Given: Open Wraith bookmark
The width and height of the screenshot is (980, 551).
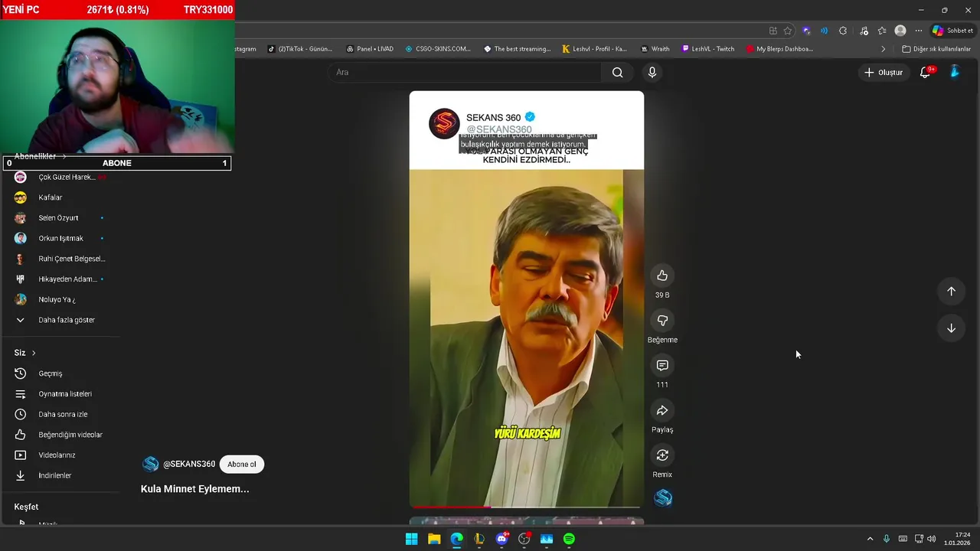Looking at the screenshot, I should tap(655, 49).
